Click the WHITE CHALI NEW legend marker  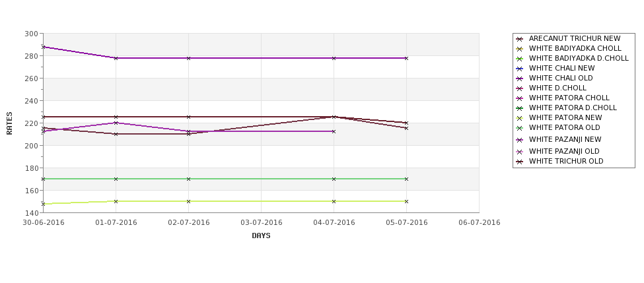[520, 69]
